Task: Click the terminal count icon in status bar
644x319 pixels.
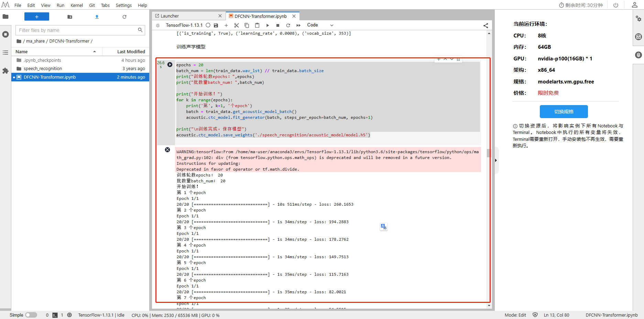Action: point(55,315)
